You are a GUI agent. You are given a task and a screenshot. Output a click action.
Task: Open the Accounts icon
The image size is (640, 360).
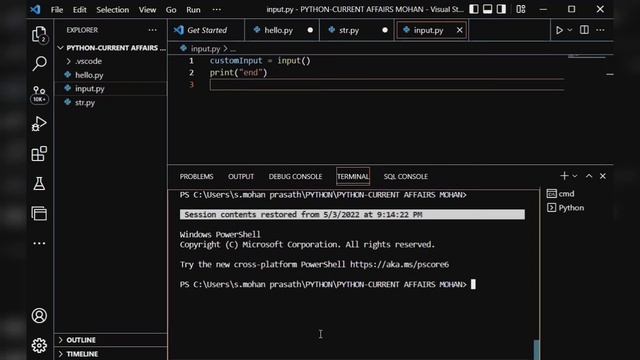point(39,316)
